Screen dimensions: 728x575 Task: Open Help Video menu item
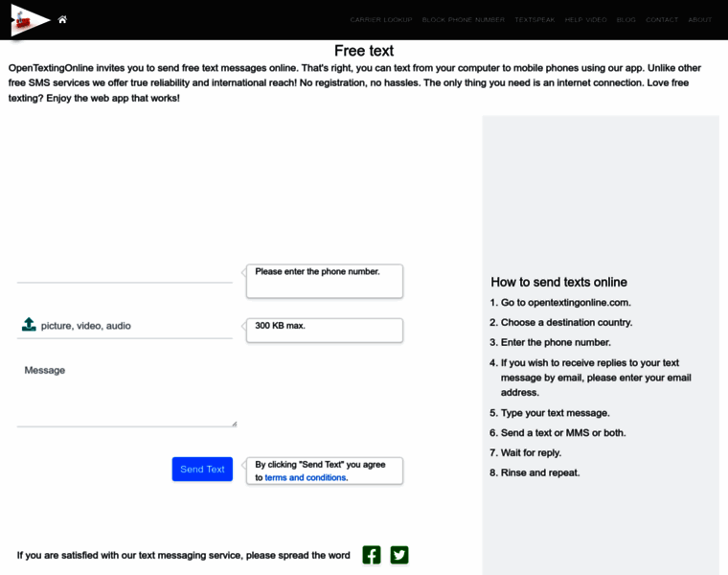(x=586, y=20)
